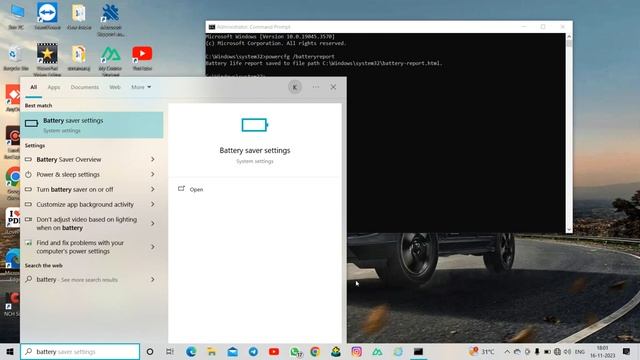This screenshot has width=640, height=360.
Task: Click the Command Prompt title bar icon
Action: [211, 27]
